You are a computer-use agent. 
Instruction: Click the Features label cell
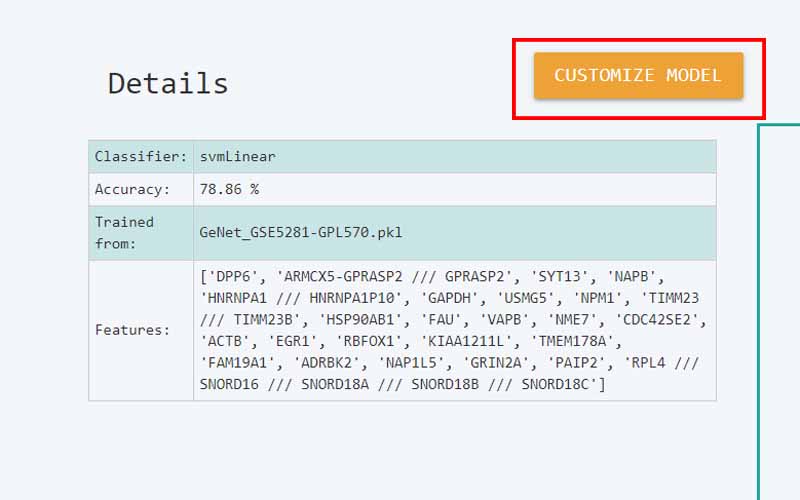pyautogui.click(x=132, y=330)
